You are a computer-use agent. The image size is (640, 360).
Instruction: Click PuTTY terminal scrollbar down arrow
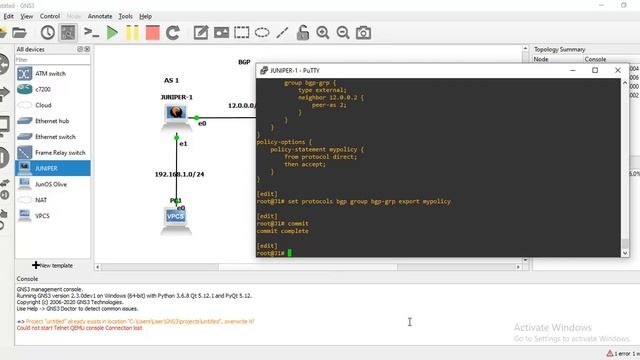click(625, 253)
